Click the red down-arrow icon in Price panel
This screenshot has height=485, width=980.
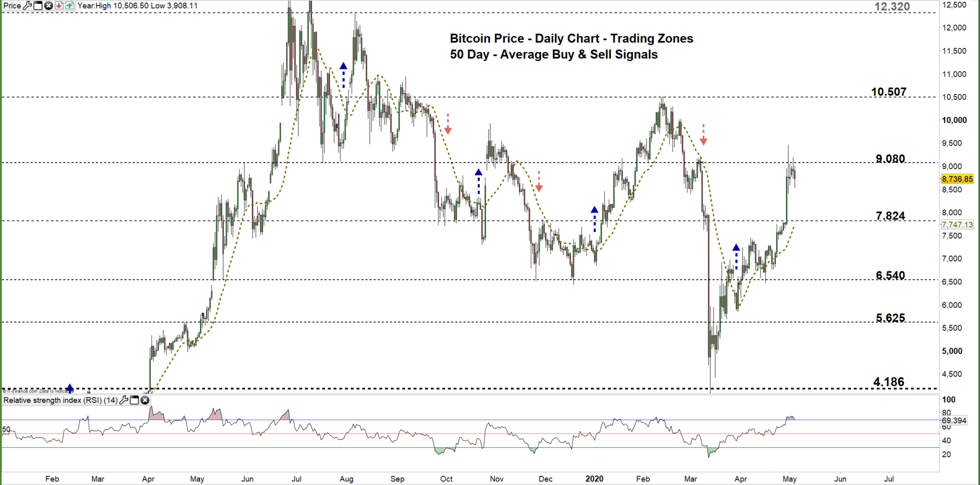[x=59, y=6]
